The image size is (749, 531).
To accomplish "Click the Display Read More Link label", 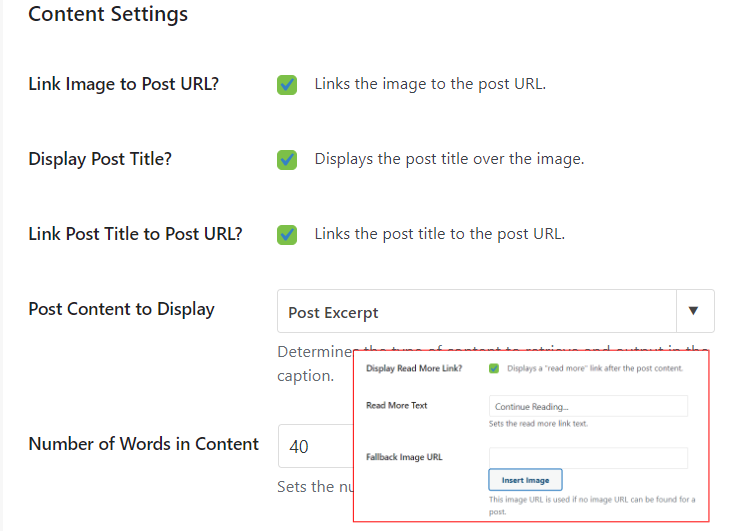I will click(414, 368).
